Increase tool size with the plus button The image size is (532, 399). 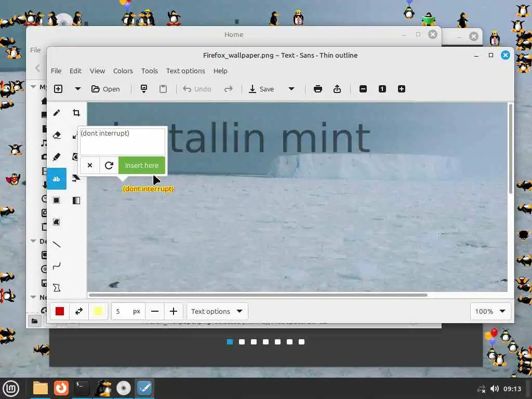point(174,311)
